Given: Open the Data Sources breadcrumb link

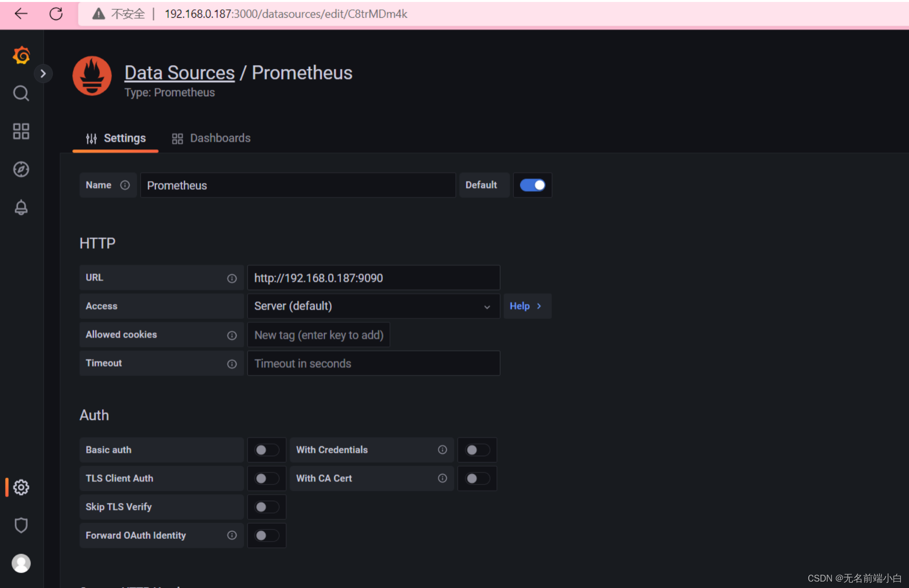Looking at the screenshot, I should point(180,73).
